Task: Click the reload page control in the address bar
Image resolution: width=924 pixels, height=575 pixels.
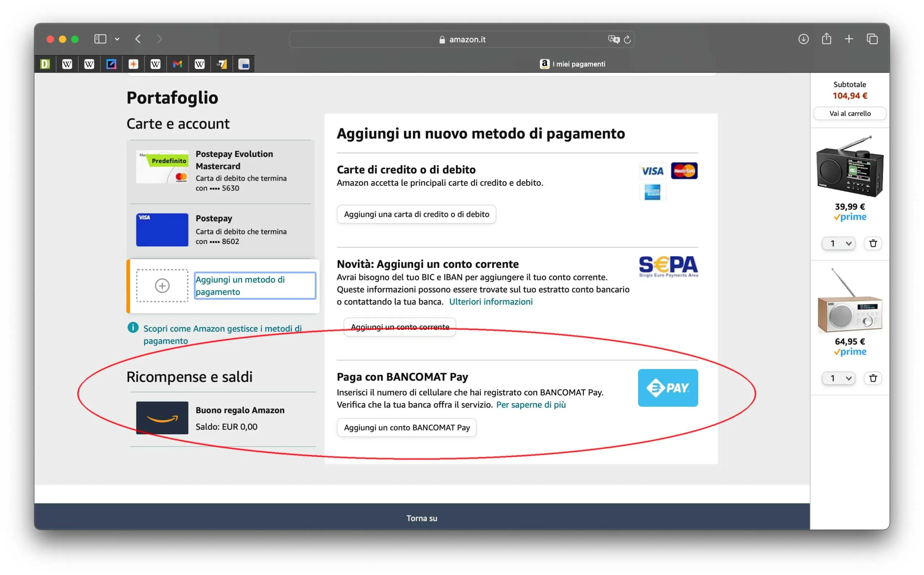Action: pyautogui.click(x=627, y=39)
